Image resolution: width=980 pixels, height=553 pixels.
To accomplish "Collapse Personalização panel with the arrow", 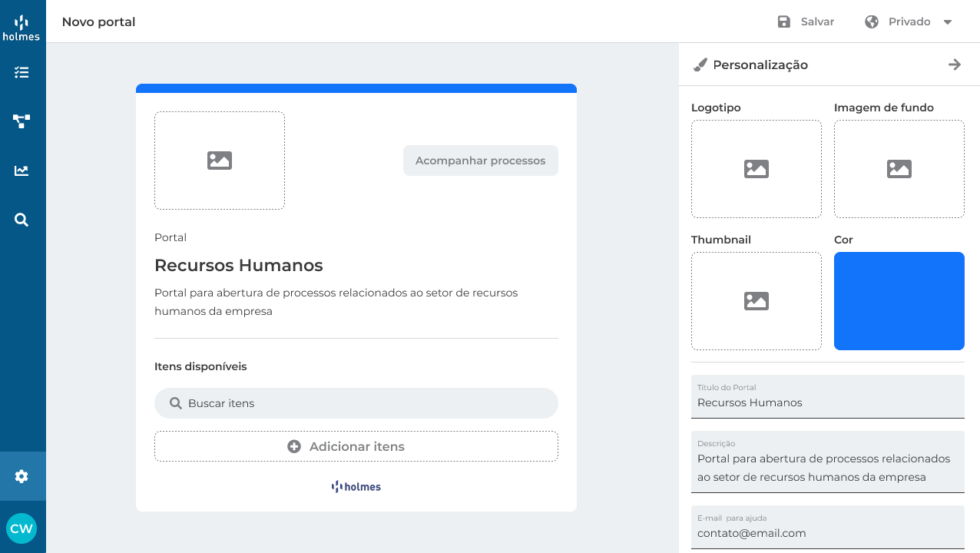I will tap(955, 65).
